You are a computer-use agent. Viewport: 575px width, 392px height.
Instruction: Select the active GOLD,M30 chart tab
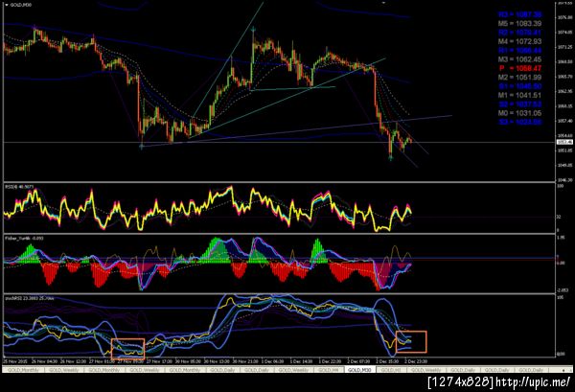click(359, 370)
